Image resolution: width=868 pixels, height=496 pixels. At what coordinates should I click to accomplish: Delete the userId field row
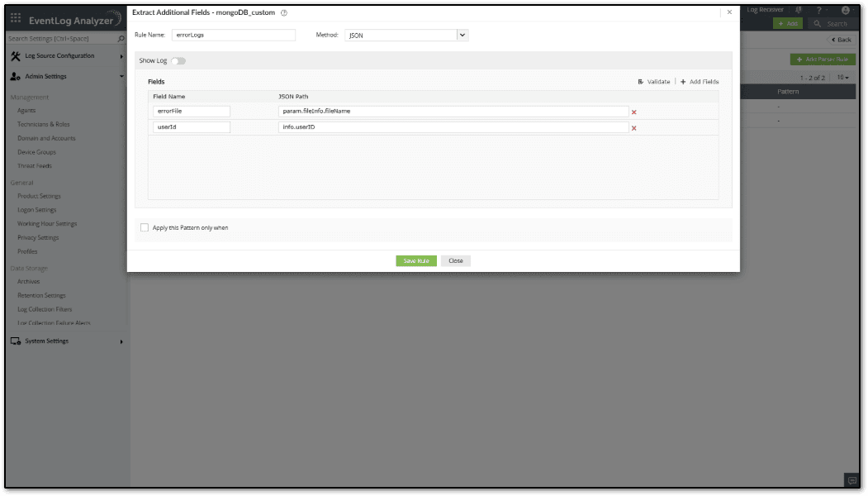click(x=633, y=128)
